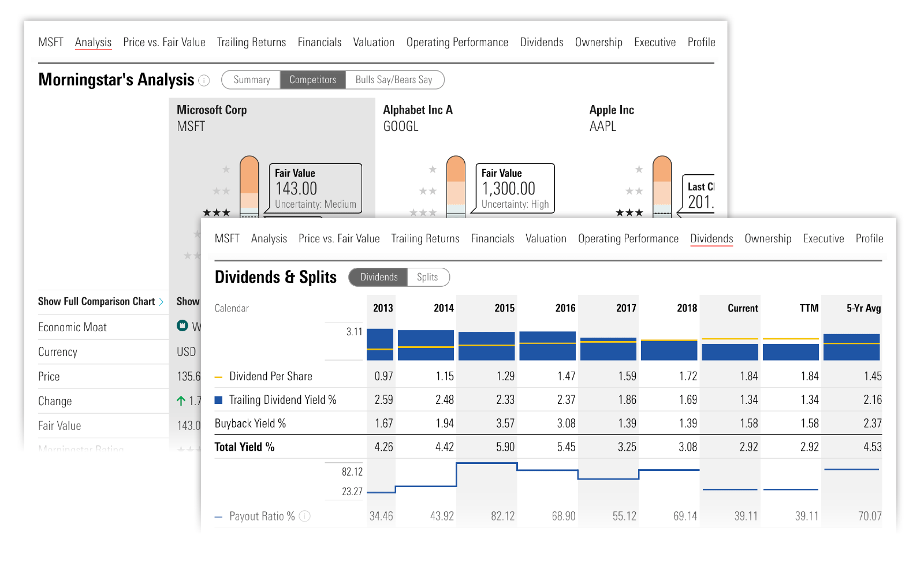
Task: Click green up arrow in Change row
Action: tap(181, 400)
